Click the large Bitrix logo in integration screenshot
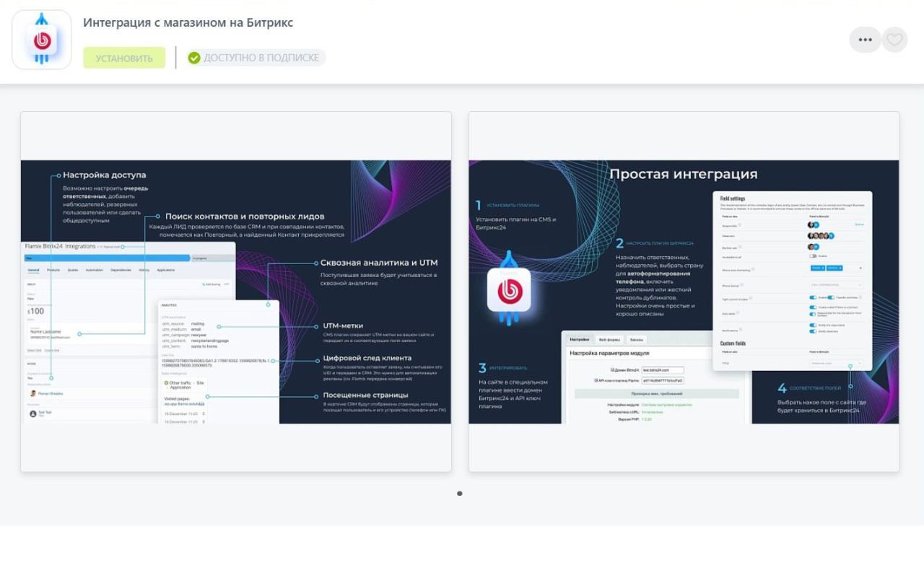The width and height of the screenshot is (924, 568). click(509, 290)
